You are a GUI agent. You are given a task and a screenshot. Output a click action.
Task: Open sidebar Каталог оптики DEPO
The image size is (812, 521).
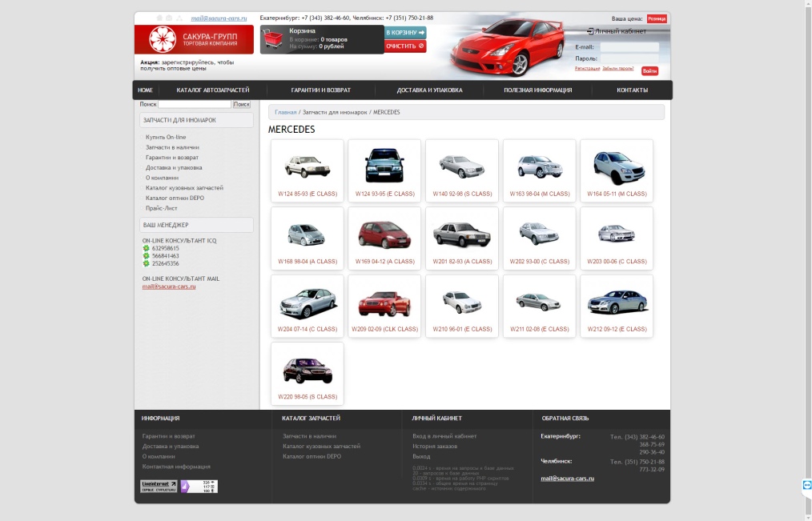(x=175, y=198)
